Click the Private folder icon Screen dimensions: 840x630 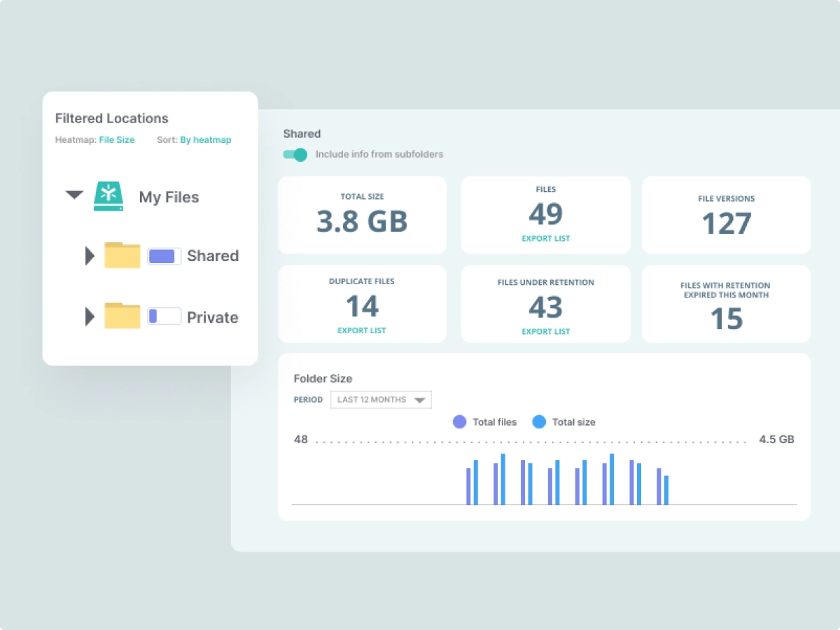(122, 316)
